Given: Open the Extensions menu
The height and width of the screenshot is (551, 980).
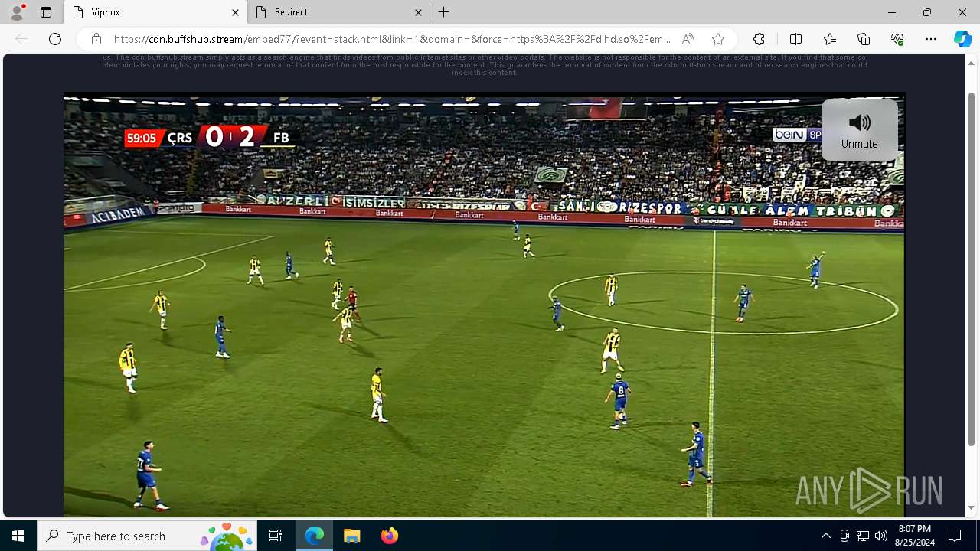Looking at the screenshot, I should (x=759, y=39).
